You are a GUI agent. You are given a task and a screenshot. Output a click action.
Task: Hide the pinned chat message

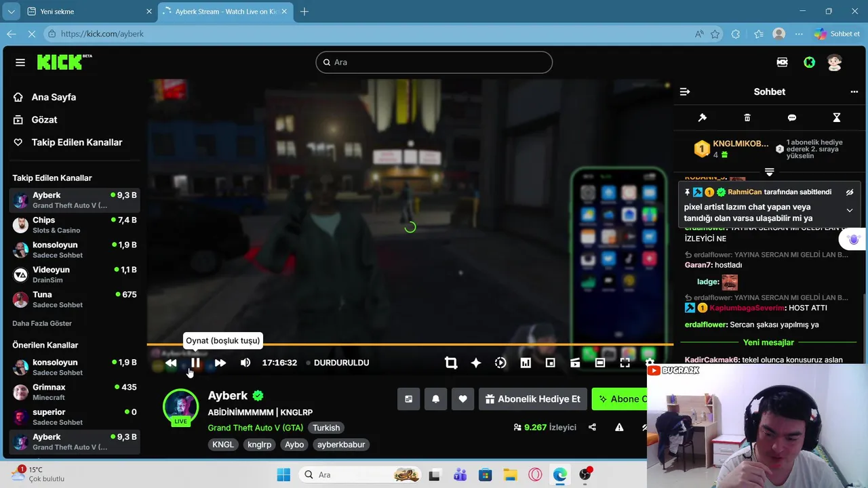(850, 192)
